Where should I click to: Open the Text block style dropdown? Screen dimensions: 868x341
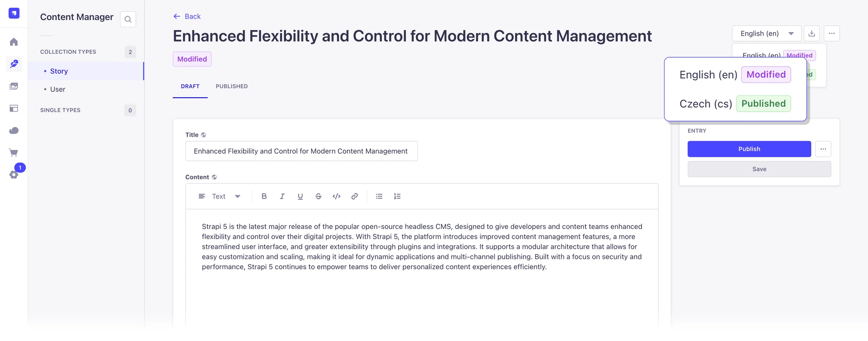(x=220, y=196)
